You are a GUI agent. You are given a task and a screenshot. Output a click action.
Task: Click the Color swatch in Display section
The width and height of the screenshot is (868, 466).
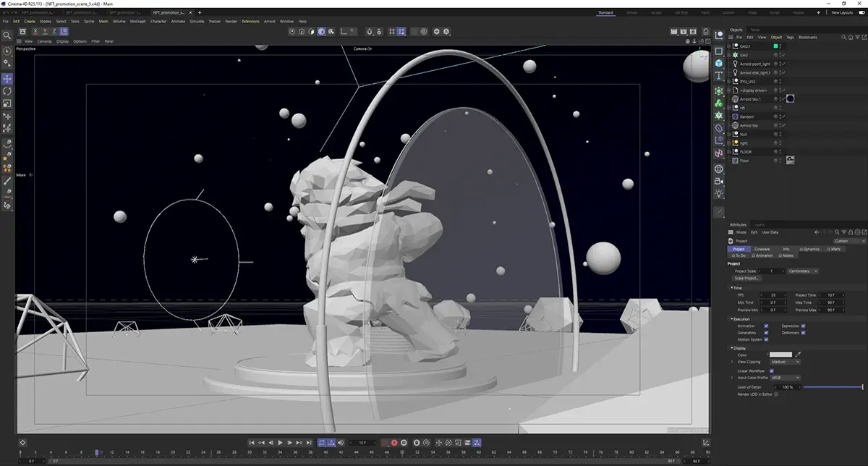[780, 355]
